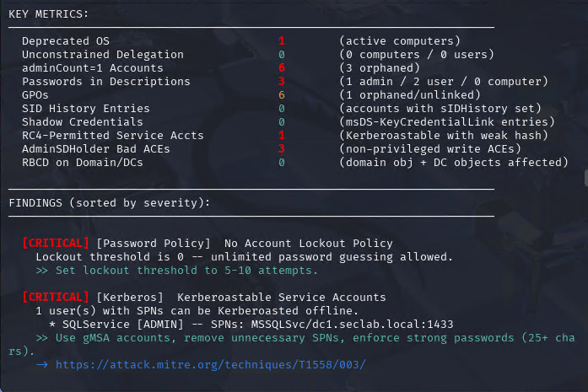Click the Passwords in Descriptions label
Image resolution: width=588 pixels, height=392 pixels.
pyautogui.click(x=106, y=81)
